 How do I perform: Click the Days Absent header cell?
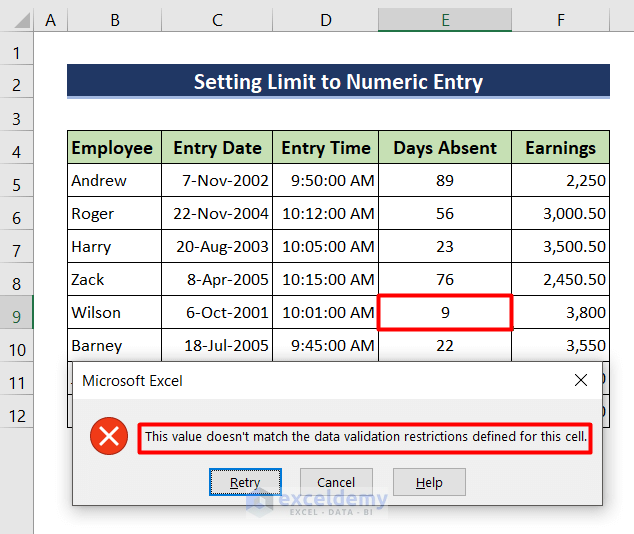pyautogui.click(x=445, y=148)
